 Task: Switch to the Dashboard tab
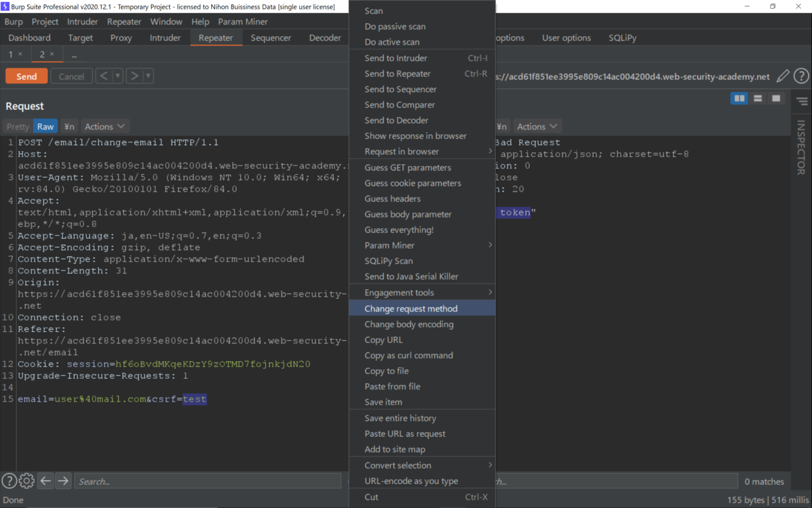(30, 38)
